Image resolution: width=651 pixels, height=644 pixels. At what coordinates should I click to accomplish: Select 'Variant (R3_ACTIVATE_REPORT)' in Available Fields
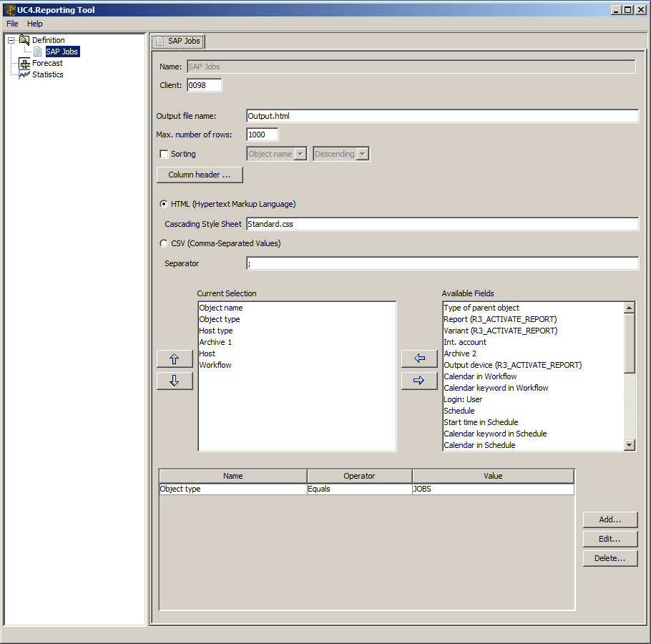pyautogui.click(x=501, y=331)
